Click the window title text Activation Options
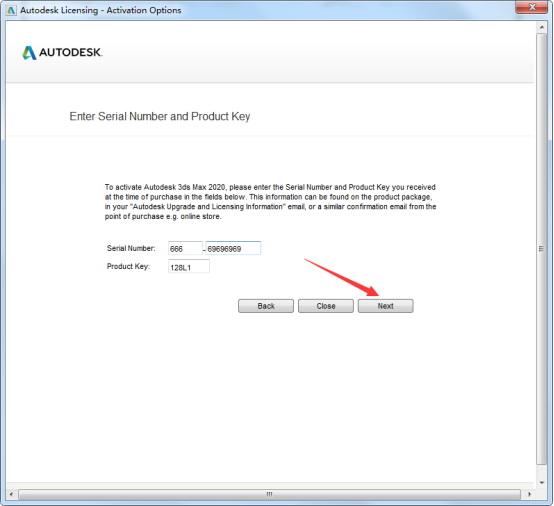Viewport: 554px width, 506px height. (x=144, y=10)
